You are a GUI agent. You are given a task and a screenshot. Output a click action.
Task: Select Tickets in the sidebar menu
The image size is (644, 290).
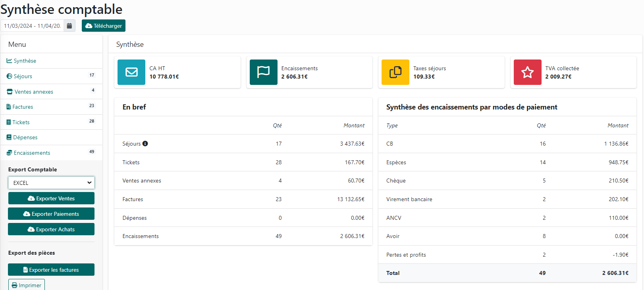21,122
